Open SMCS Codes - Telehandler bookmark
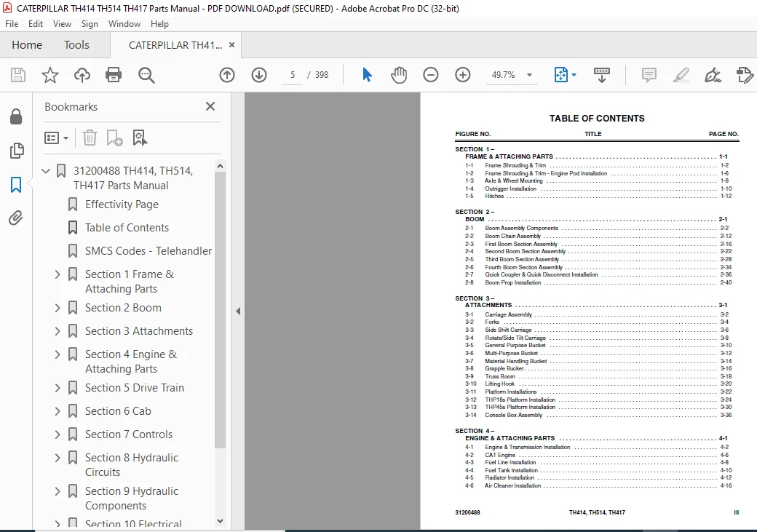The height and width of the screenshot is (532, 757). point(148,250)
